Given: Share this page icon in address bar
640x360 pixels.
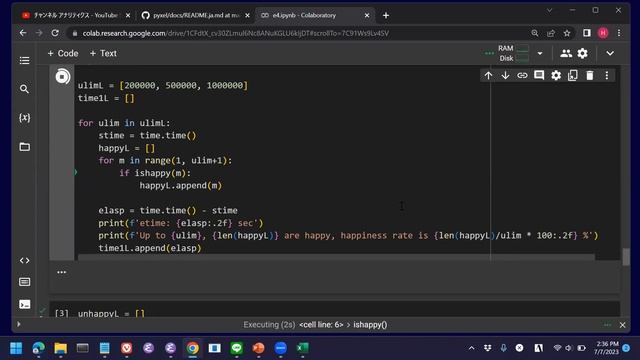Looking at the screenshot, I should (551, 33).
